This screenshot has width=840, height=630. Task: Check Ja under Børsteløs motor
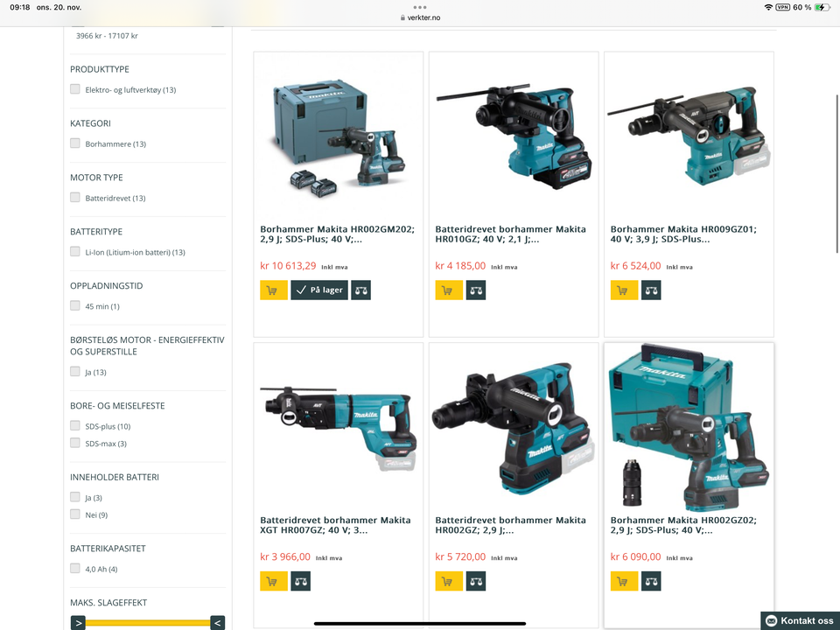pyautogui.click(x=75, y=371)
